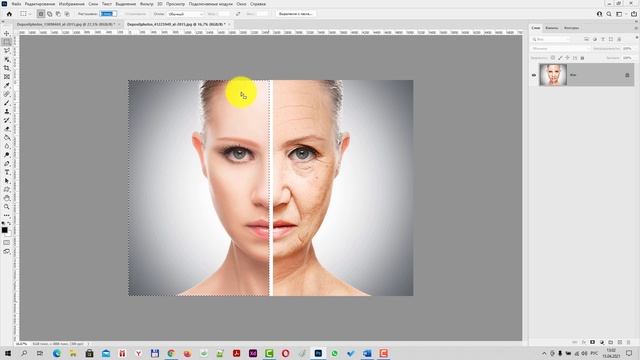Enable Intersect with Selection mode

67,14
